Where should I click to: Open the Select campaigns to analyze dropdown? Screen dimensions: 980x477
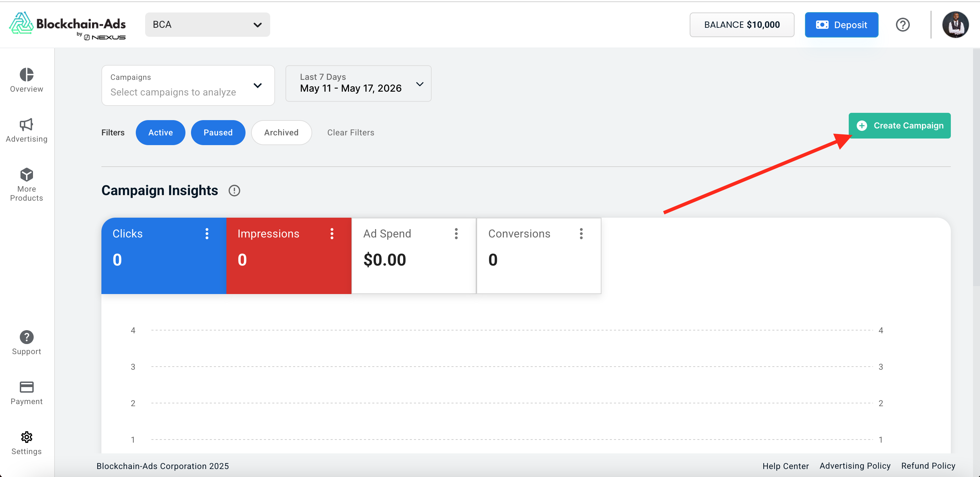coord(188,85)
